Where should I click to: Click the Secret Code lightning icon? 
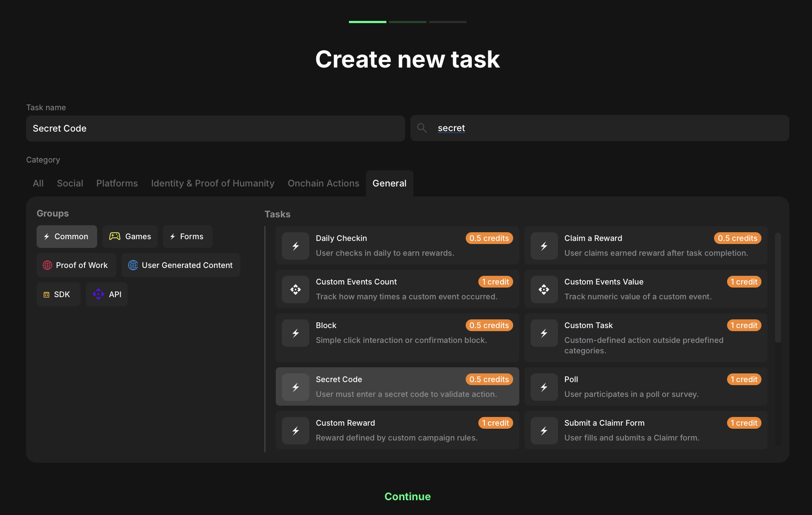(295, 387)
